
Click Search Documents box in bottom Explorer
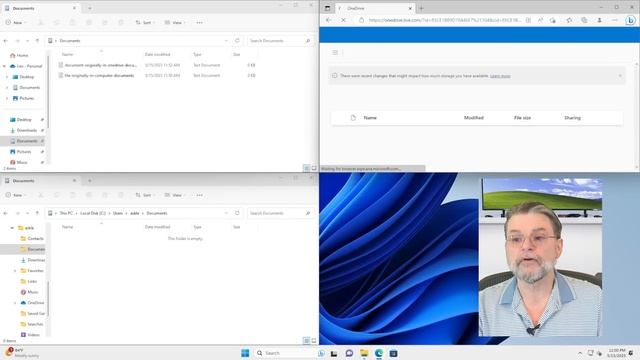pos(280,213)
